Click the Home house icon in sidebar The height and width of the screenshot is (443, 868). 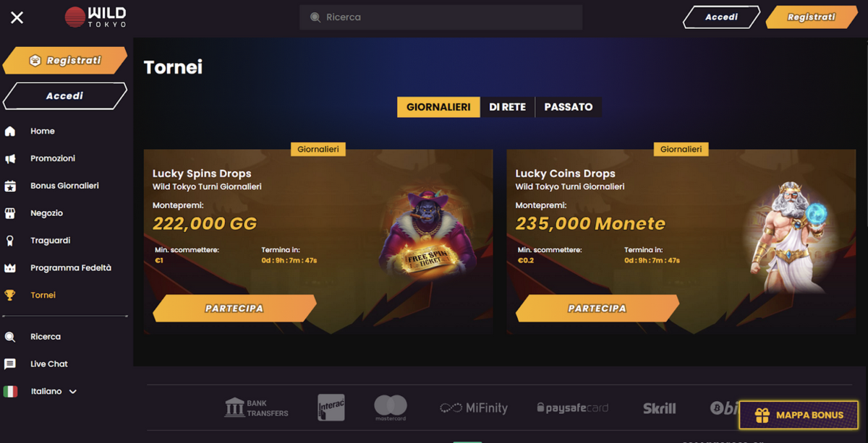10,131
